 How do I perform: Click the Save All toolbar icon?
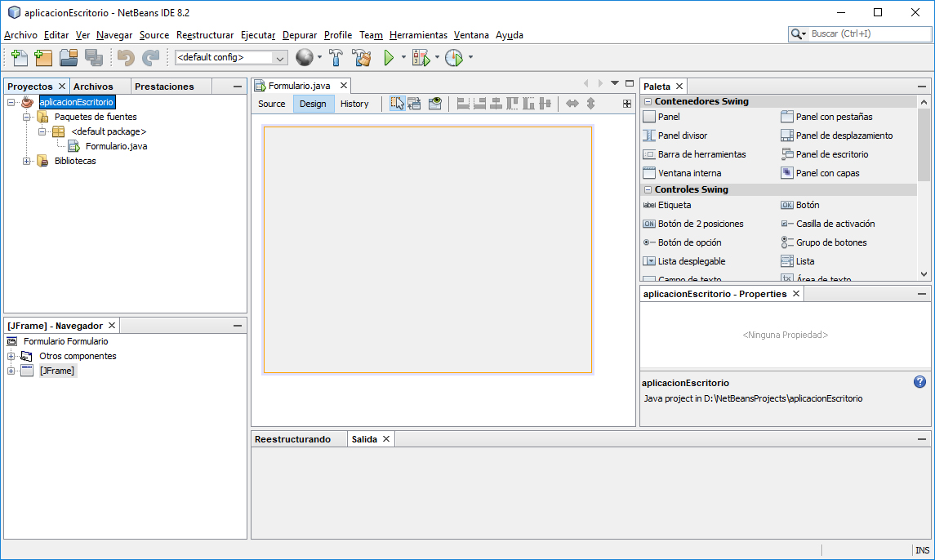(x=94, y=57)
